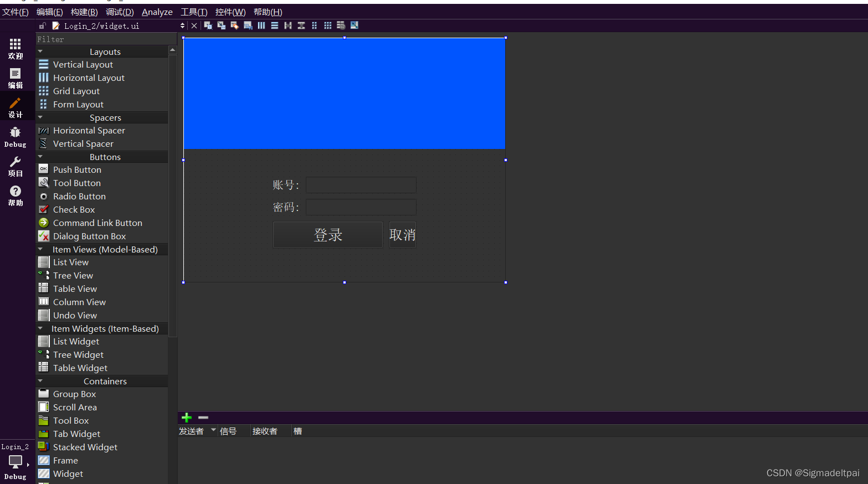This screenshot has height=484, width=868.
Task: Select the Lay Out Vertically toolbar icon
Action: pyautogui.click(x=274, y=25)
